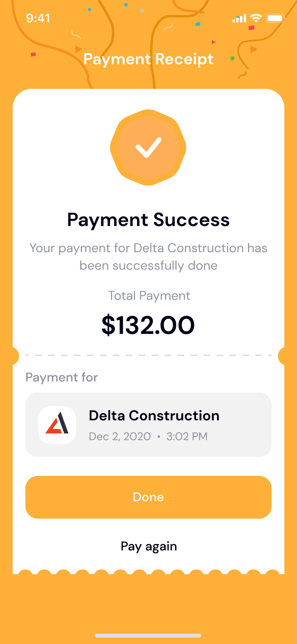This screenshot has width=297, height=644.
Task: Tap the battery status icon
Action: [x=276, y=18]
